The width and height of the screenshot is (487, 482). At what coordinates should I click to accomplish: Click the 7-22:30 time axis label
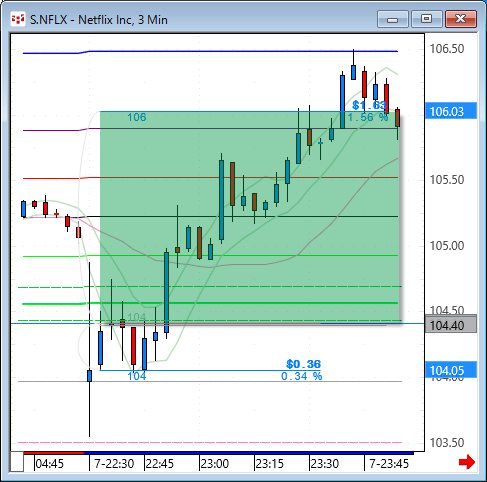tap(114, 464)
